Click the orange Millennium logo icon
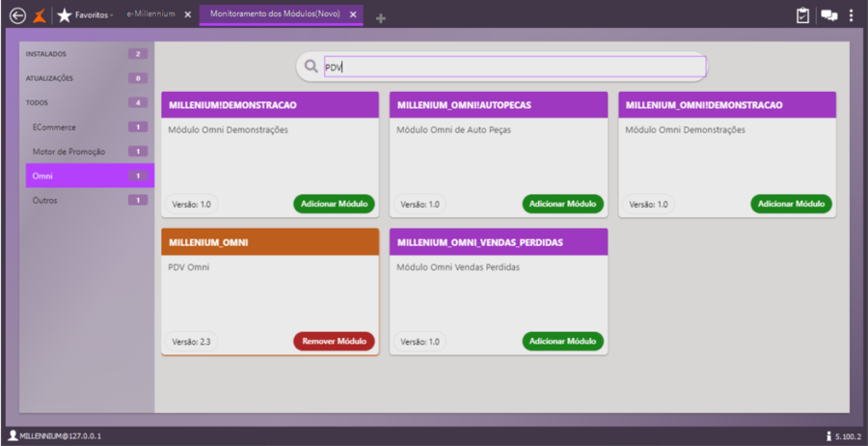The width and height of the screenshot is (868, 446). tap(40, 15)
